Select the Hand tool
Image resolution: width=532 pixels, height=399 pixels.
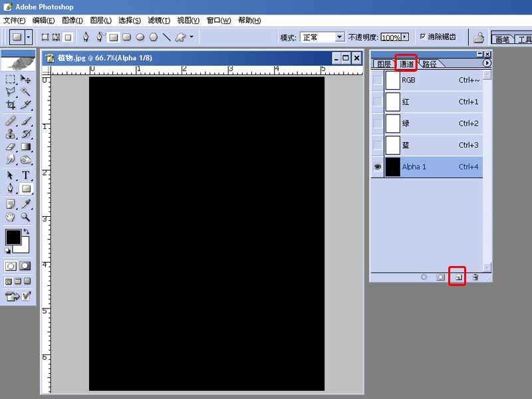click(x=10, y=217)
